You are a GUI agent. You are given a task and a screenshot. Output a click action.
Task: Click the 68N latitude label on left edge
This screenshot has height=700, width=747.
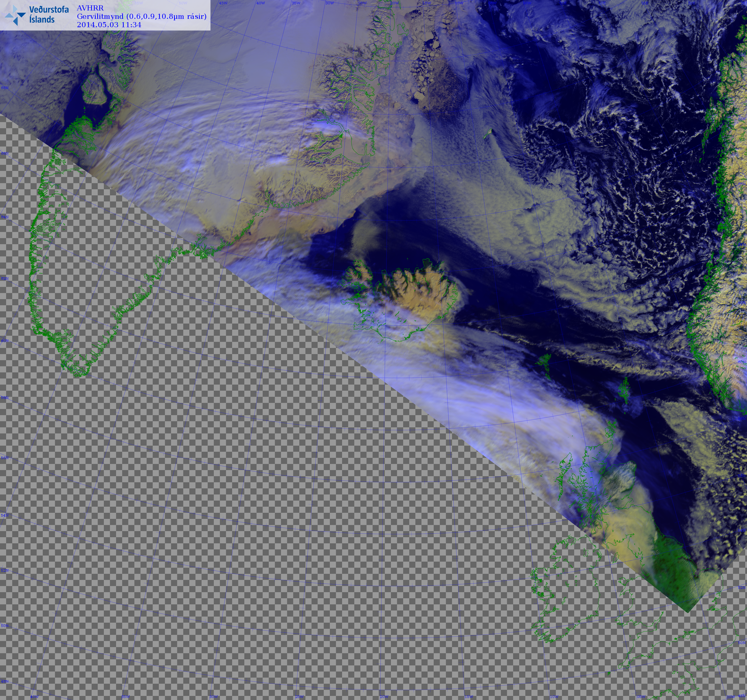point(5,88)
